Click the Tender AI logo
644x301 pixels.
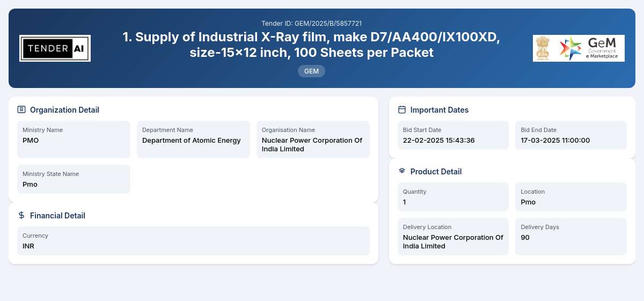pos(55,48)
